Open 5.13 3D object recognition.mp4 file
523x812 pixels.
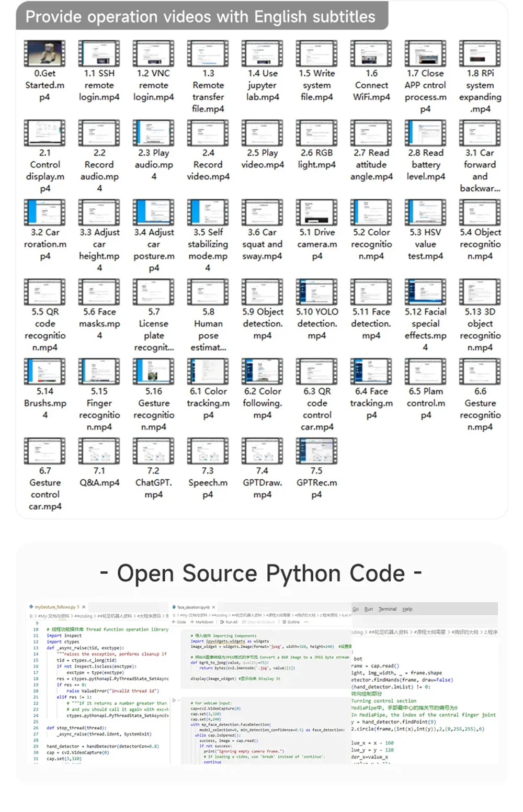pos(480,292)
